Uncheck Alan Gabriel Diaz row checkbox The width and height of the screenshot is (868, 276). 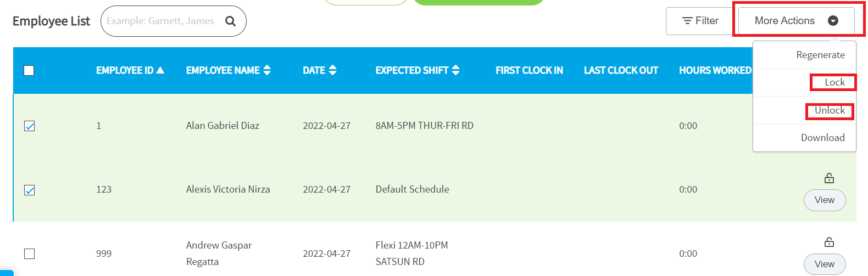coord(30,126)
